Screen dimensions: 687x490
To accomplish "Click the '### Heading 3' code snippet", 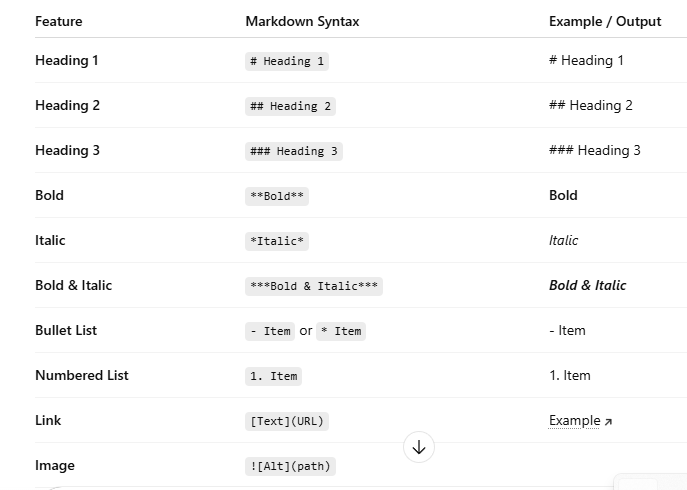I will [294, 151].
